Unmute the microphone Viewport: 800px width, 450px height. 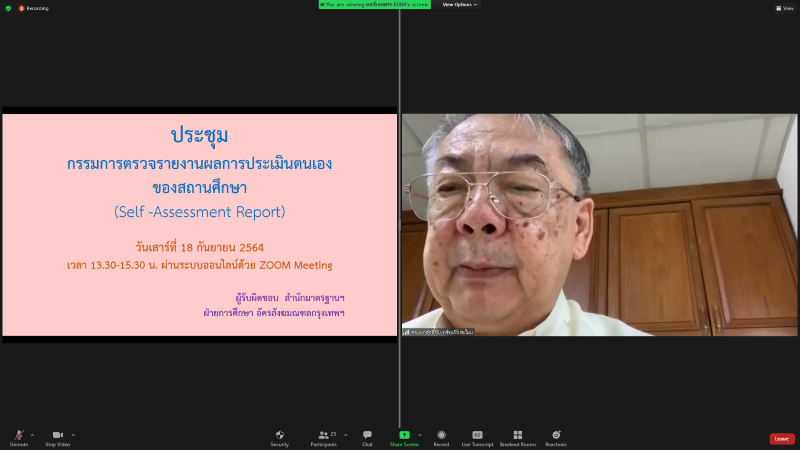click(19, 438)
